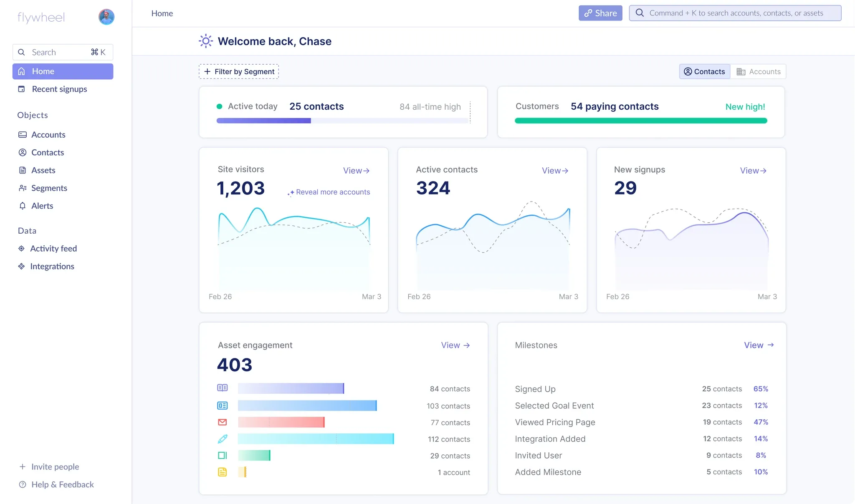The height and width of the screenshot is (504, 855).
Task: Open Recent signups from sidebar
Action: coord(59,89)
